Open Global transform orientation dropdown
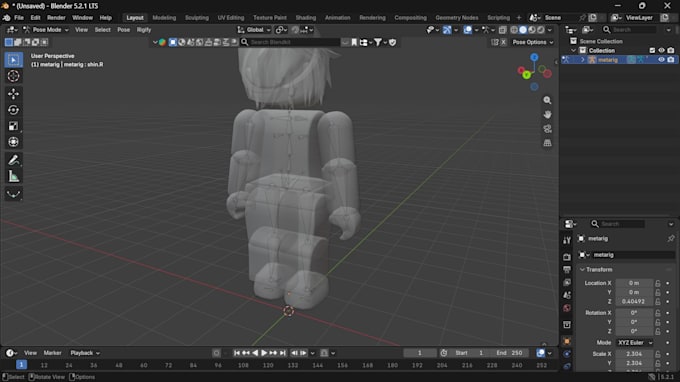Screen dimensions: 680x382 255,30
